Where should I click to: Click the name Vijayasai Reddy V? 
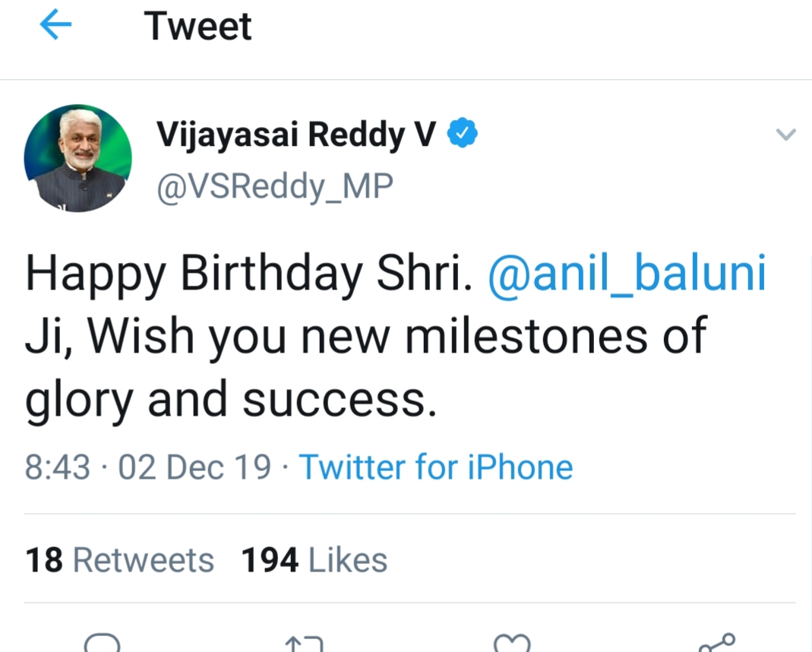(x=296, y=135)
